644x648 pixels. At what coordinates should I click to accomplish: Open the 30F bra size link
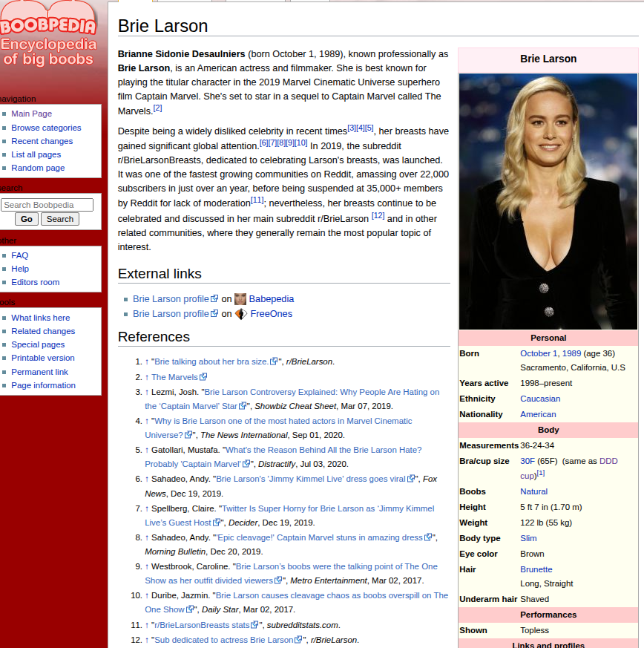[x=528, y=461]
